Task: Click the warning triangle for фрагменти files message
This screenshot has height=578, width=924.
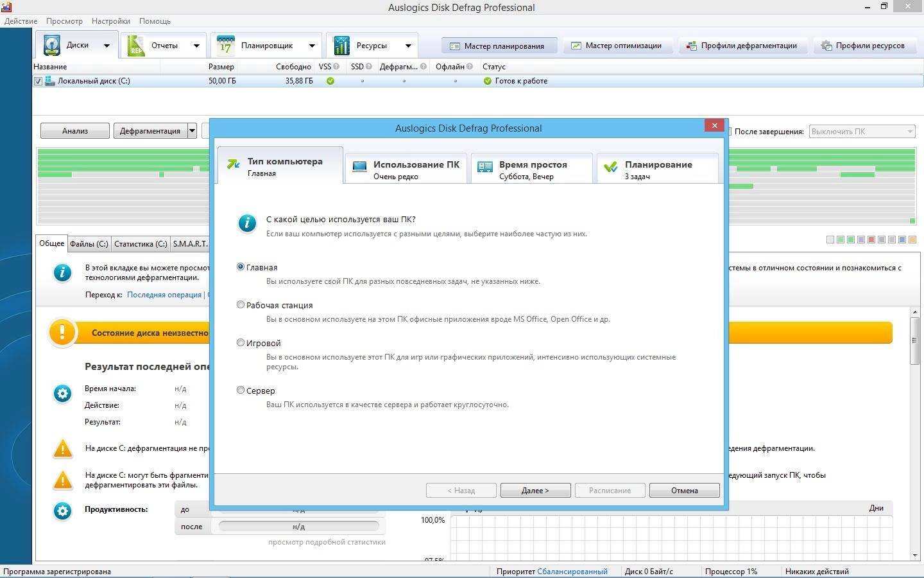Action: (63, 480)
